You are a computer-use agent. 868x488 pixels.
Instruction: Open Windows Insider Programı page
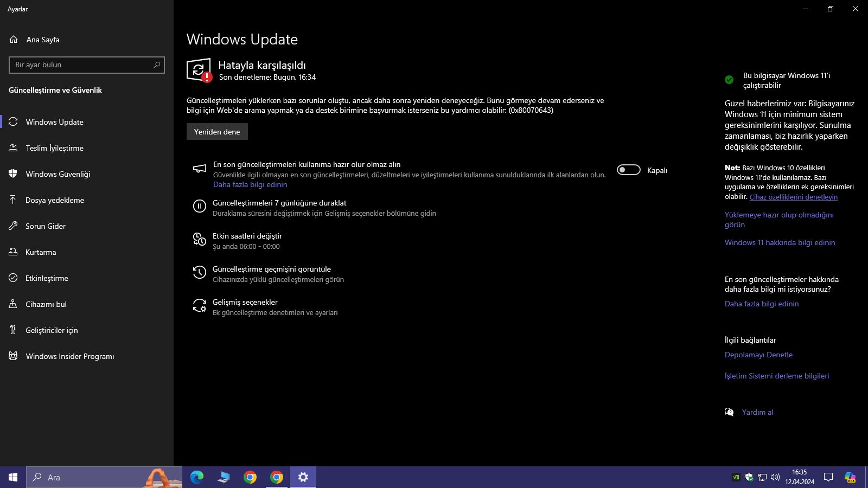87,356
